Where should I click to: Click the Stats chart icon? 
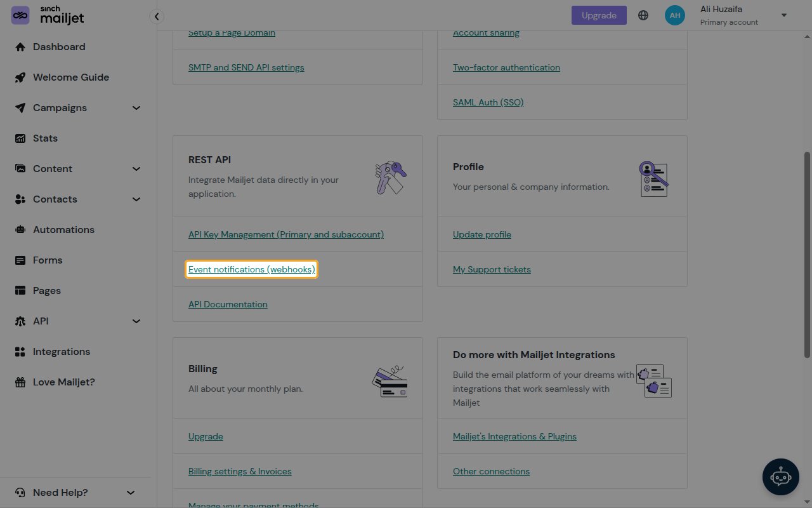[20, 138]
